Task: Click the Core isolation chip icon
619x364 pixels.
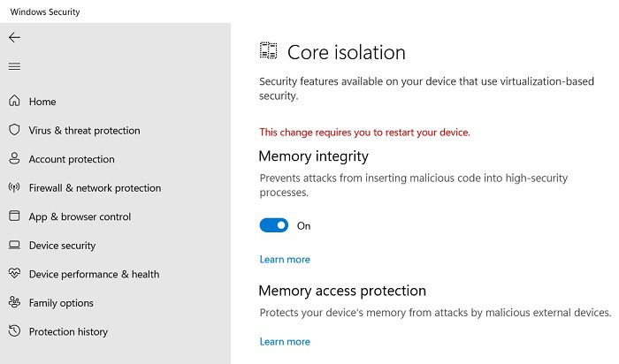Action: coord(268,51)
